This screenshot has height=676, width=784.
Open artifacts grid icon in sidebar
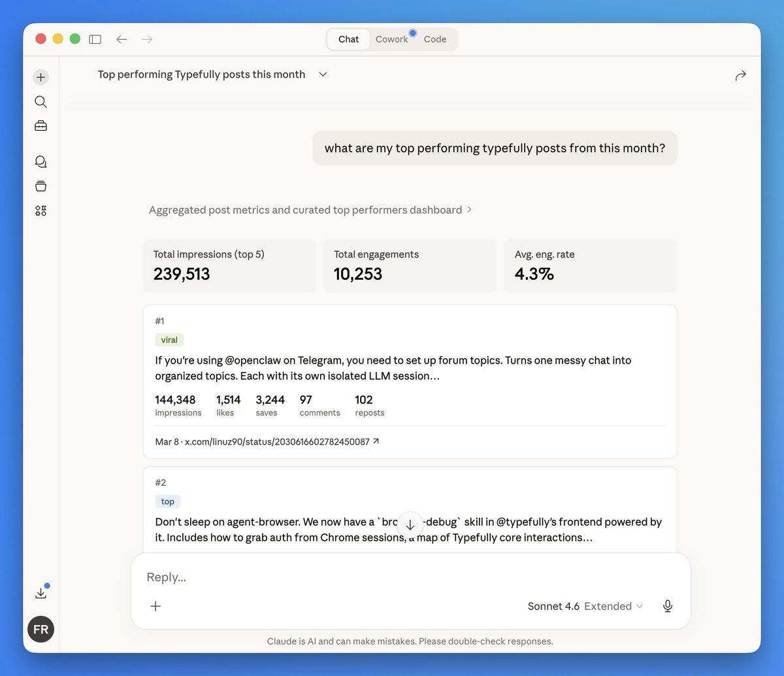point(41,211)
